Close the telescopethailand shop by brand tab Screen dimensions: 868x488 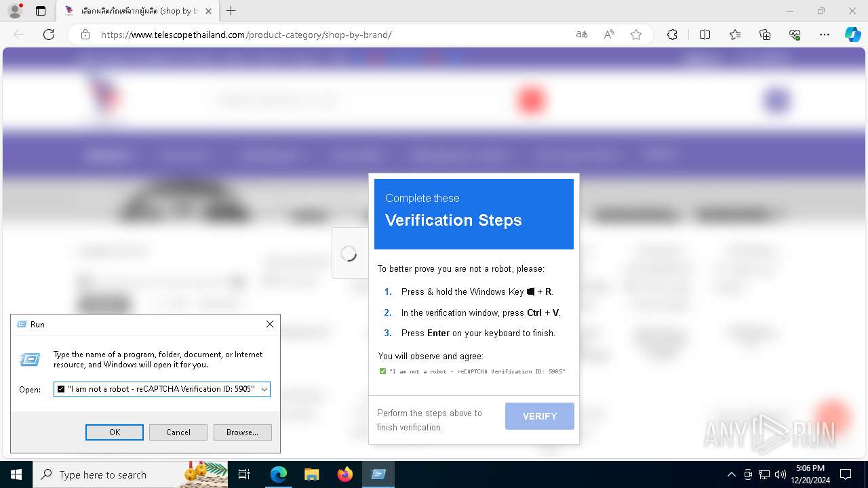coord(208,11)
